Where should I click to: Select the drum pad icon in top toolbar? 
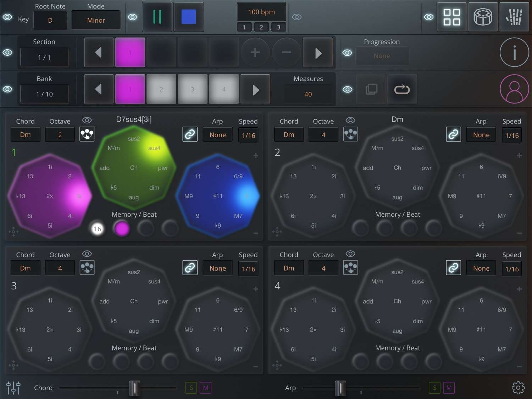coord(483,17)
